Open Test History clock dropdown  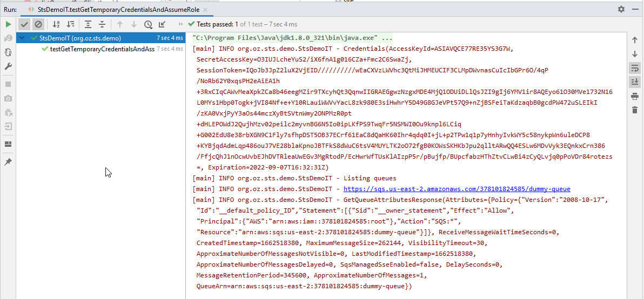pyautogui.click(x=148, y=25)
